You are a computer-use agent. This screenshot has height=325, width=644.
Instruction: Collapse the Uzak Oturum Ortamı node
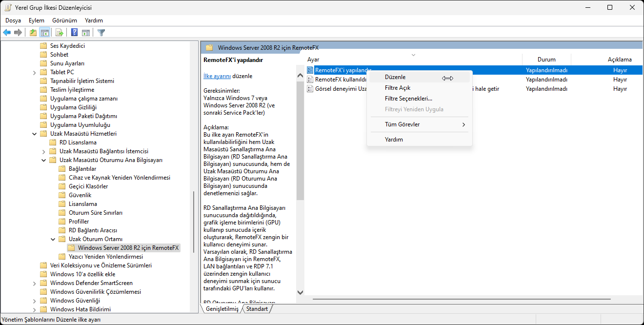point(53,239)
